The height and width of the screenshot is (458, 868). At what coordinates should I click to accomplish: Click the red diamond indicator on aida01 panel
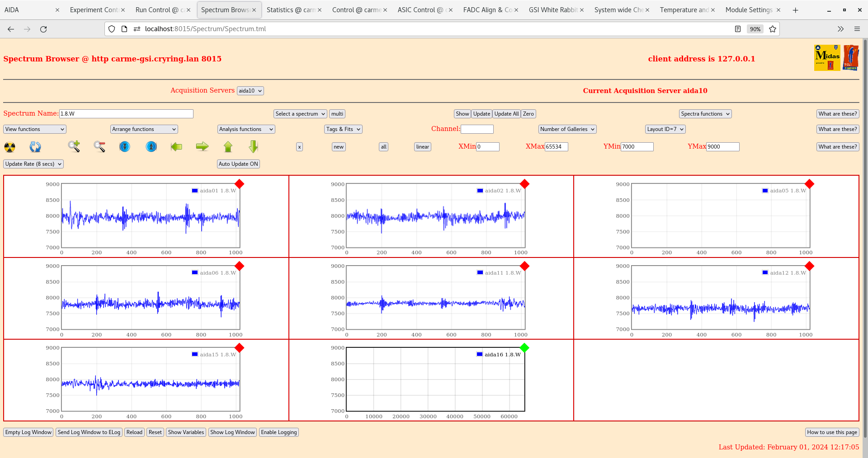click(240, 184)
